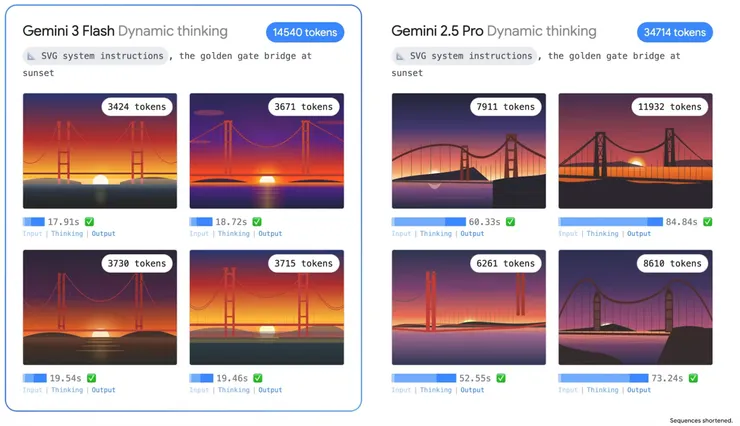Click the ruler icon in Gemini 3 Flash prompt
Image resolution: width=740 pixels, height=426 pixels.
click(x=31, y=56)
